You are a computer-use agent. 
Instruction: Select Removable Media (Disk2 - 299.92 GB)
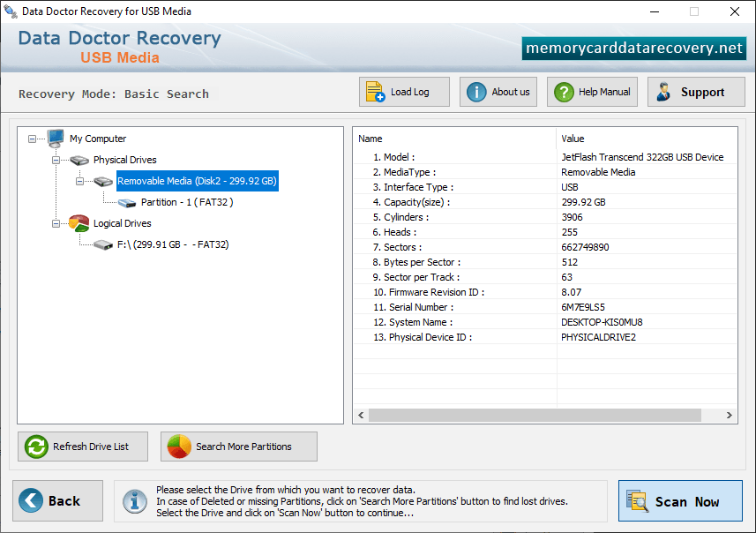pos(198,181)
